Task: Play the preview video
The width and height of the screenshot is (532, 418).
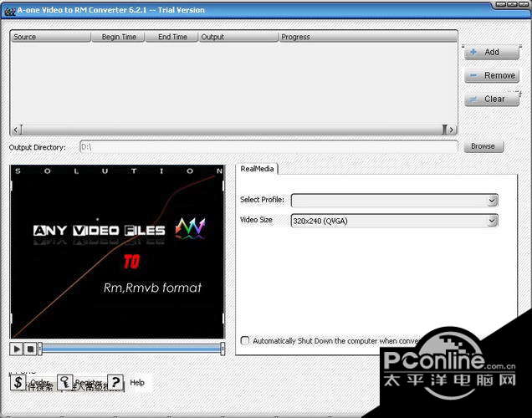Action: 16,349
